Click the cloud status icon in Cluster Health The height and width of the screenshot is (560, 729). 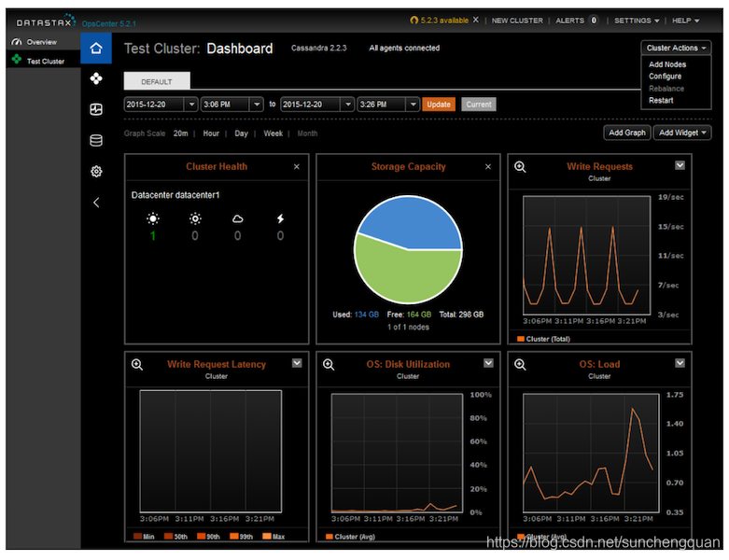pos(238,219)
